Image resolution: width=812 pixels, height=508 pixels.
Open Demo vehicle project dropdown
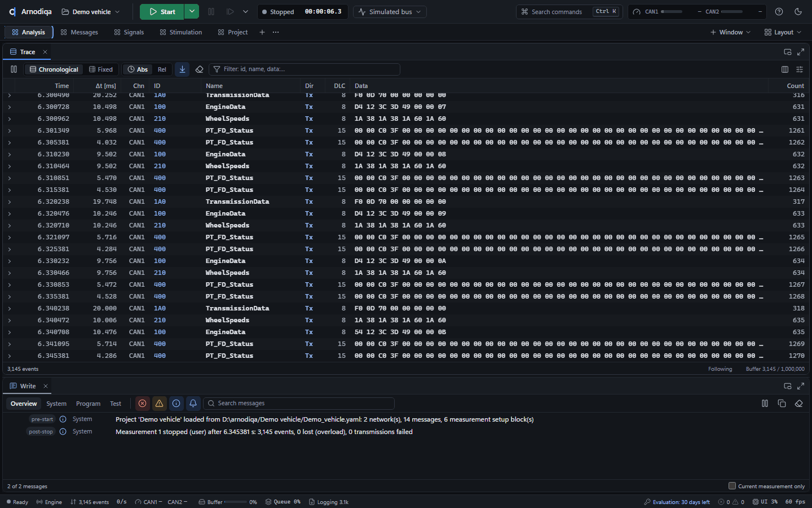91,11
